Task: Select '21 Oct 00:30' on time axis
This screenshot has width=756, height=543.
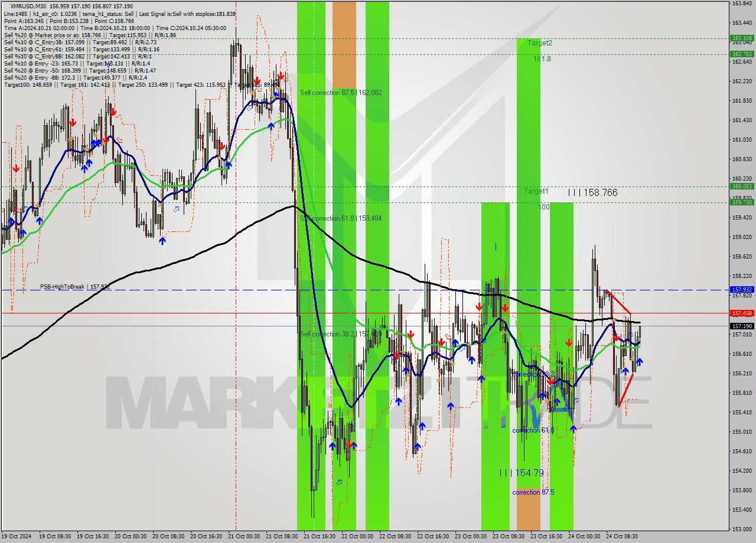Action: point(244,537)
